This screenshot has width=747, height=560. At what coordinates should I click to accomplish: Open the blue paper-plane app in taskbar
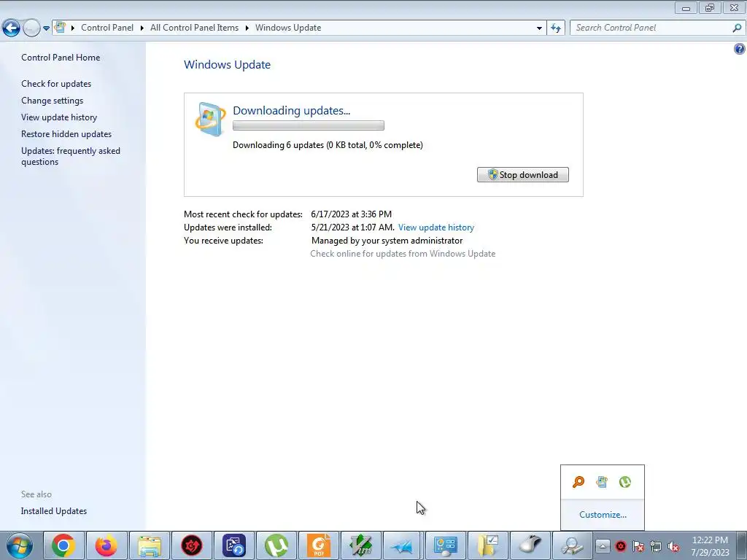(403, 545)
